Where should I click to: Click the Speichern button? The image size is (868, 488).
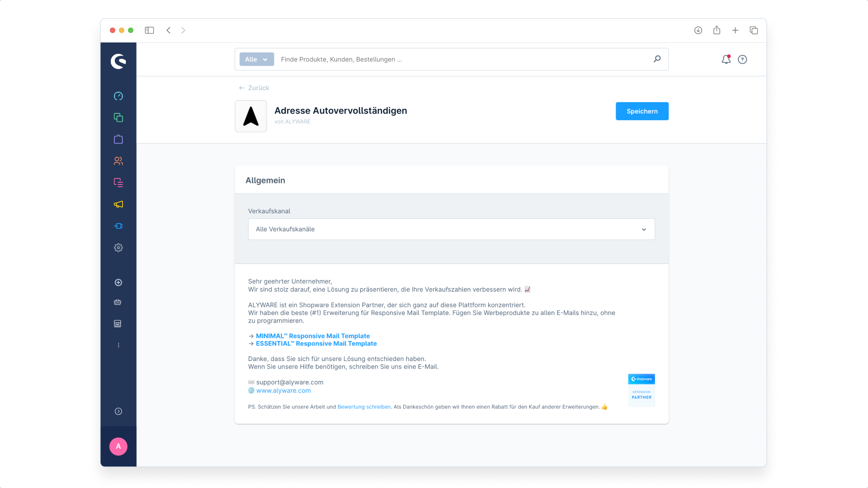[x=642, y=111]
